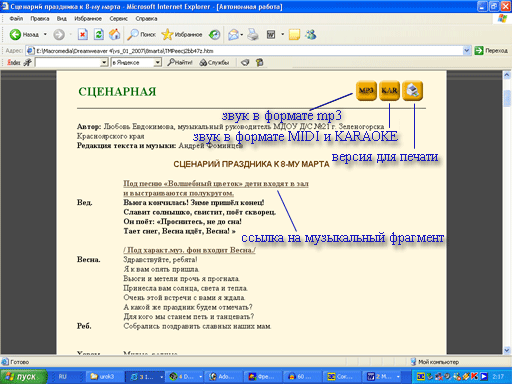512x384 pixels.
Task: Click the Messenger icon in toolbar
Action: pos(310,34)
